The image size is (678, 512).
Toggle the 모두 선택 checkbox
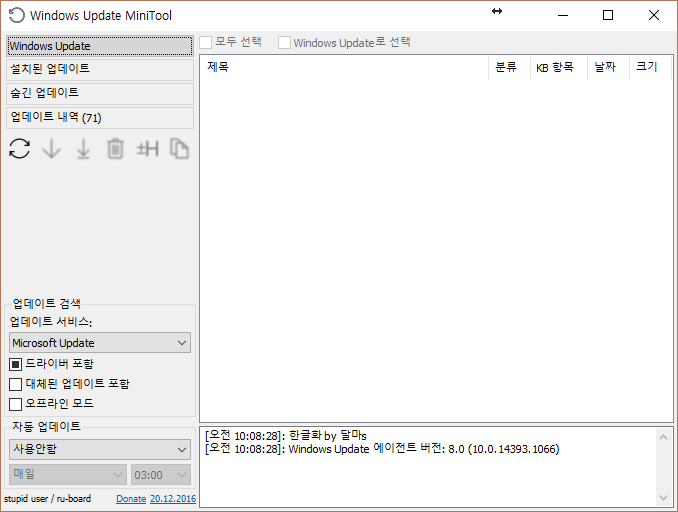point(205,42)
